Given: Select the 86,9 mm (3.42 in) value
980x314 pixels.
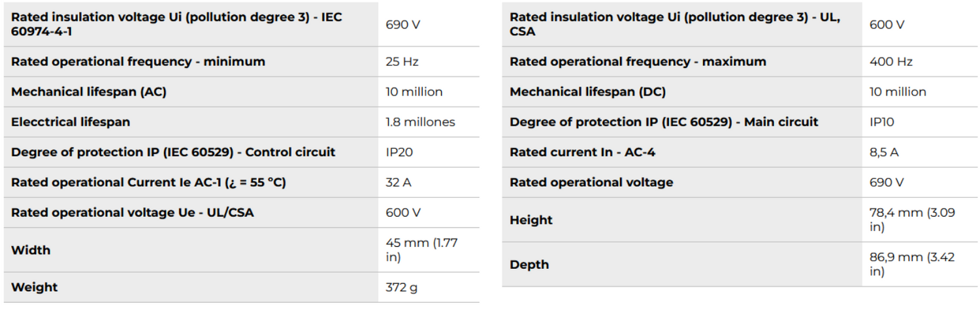Looking at the screenshot, I should point(911,264).
